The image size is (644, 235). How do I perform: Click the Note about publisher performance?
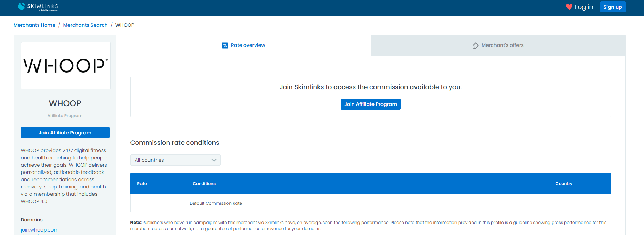pos(369,226)
